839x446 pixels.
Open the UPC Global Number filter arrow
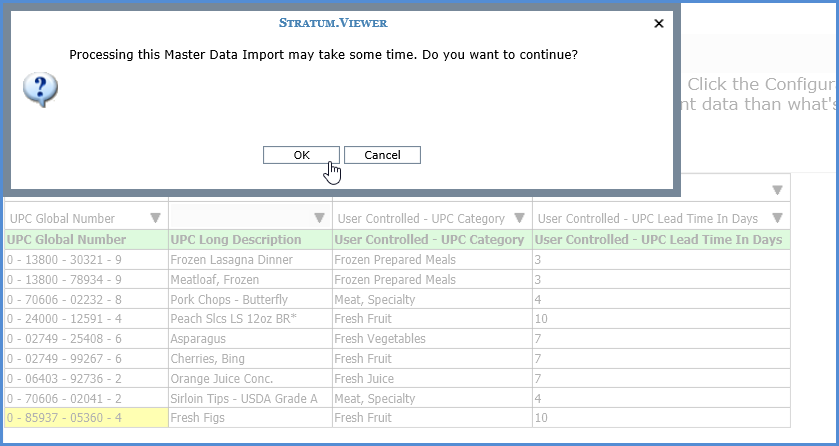155,218
